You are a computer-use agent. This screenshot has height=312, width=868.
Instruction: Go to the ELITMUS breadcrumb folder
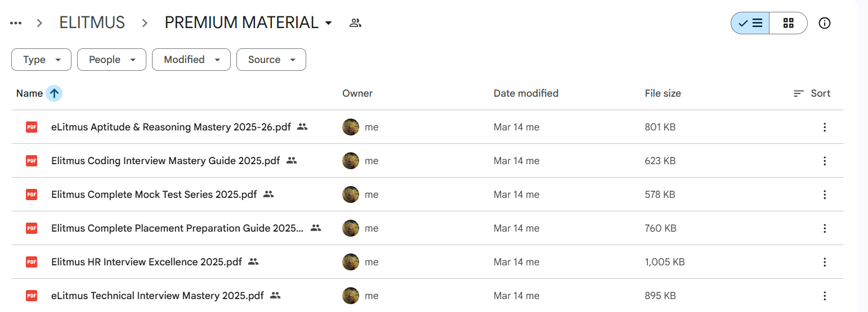coord(92,23)
